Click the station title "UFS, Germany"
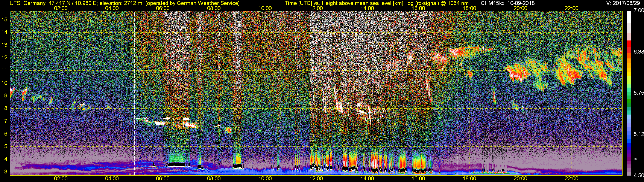Image resolution: width=644 pixels, height=182 pixels. 27,3
